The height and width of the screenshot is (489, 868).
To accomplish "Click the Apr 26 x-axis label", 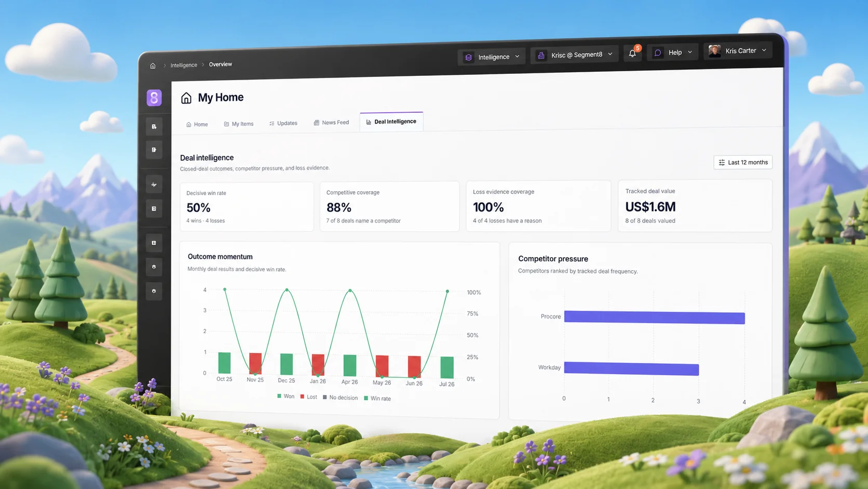I will (349, 382).
